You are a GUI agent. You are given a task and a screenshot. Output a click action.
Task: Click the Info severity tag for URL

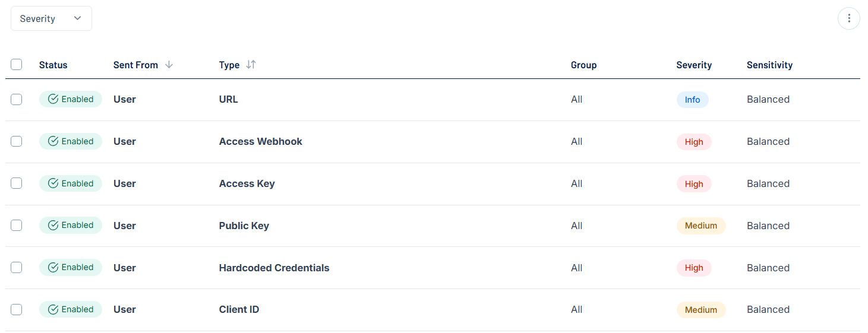click(692, 100)
